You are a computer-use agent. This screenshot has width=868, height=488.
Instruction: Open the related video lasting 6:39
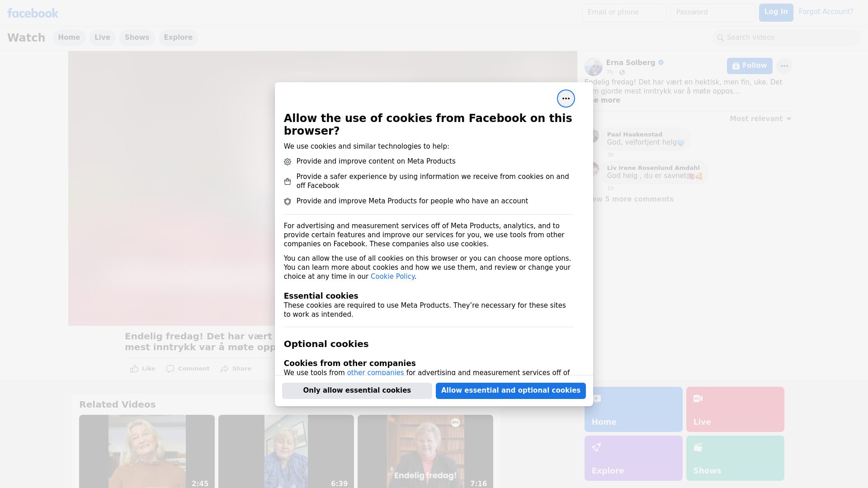click(286, 451)
